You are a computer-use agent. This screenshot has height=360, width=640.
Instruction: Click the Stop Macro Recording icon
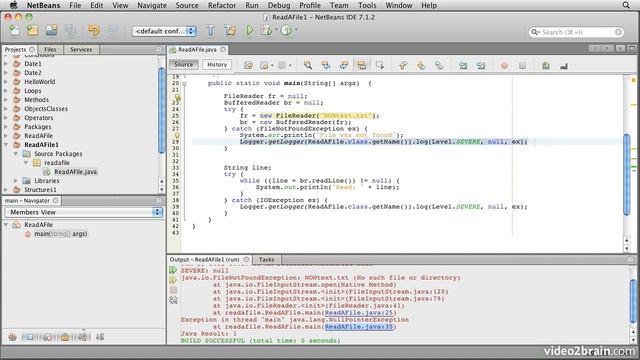tap(522, 65)
